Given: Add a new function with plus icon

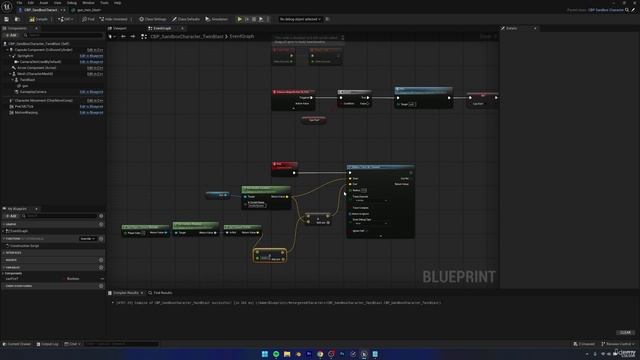Looking at the screenshot, I should point(101,238).
